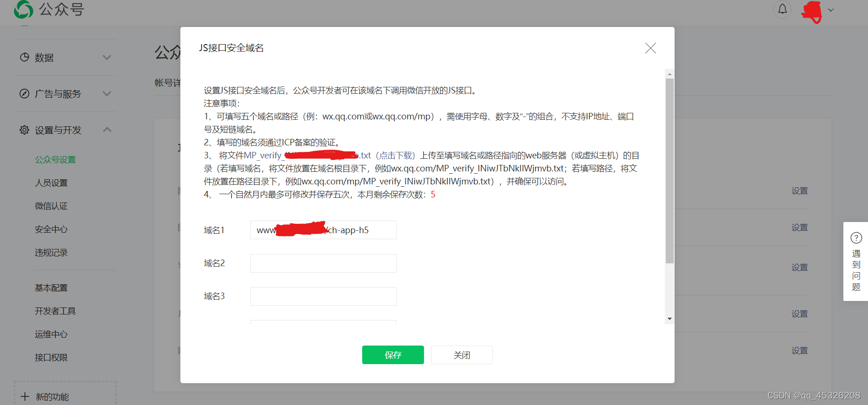Open 运维中心 in the sidebar
The height and width of the screenshot is (405, 868).
coord(51,334)
